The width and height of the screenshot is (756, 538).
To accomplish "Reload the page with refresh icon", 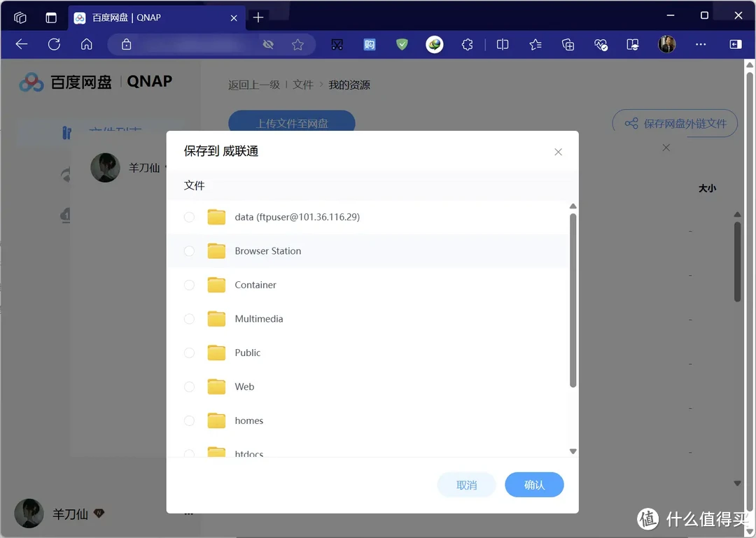I will pyautogui.click(x=54, y=45).
